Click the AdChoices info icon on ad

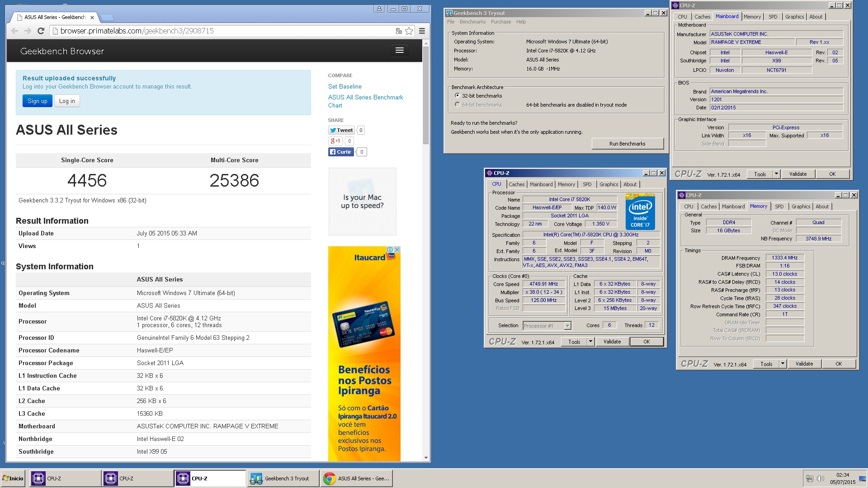pos(390,249)
